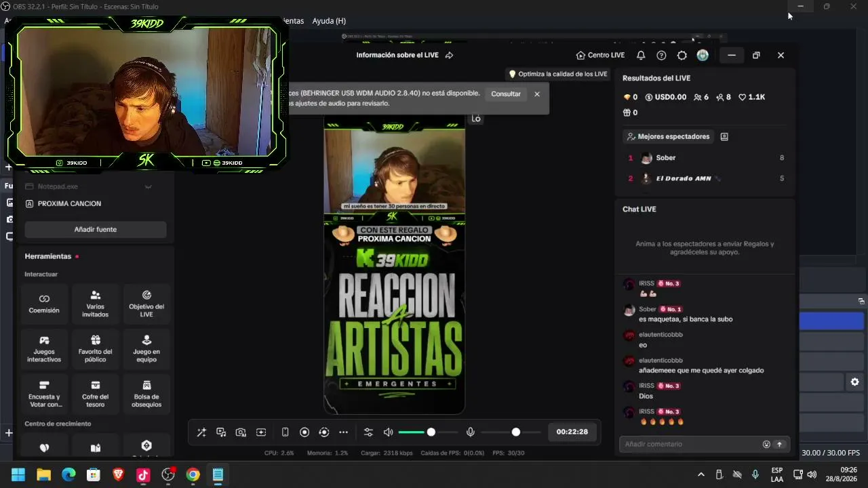Open Juegos interactivos tool
This screenshot has width=868, height=488.
[x=44, y=349]
